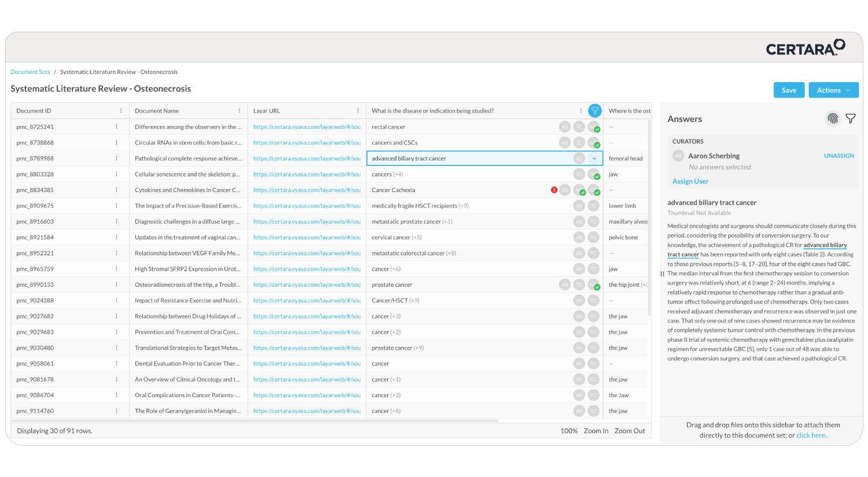Click Assign User link

(x=690, y=181)
